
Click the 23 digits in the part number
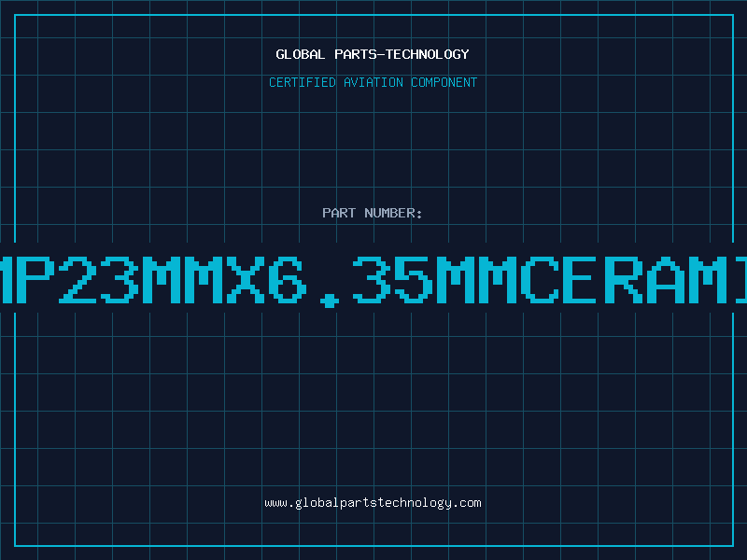point(99,280)
